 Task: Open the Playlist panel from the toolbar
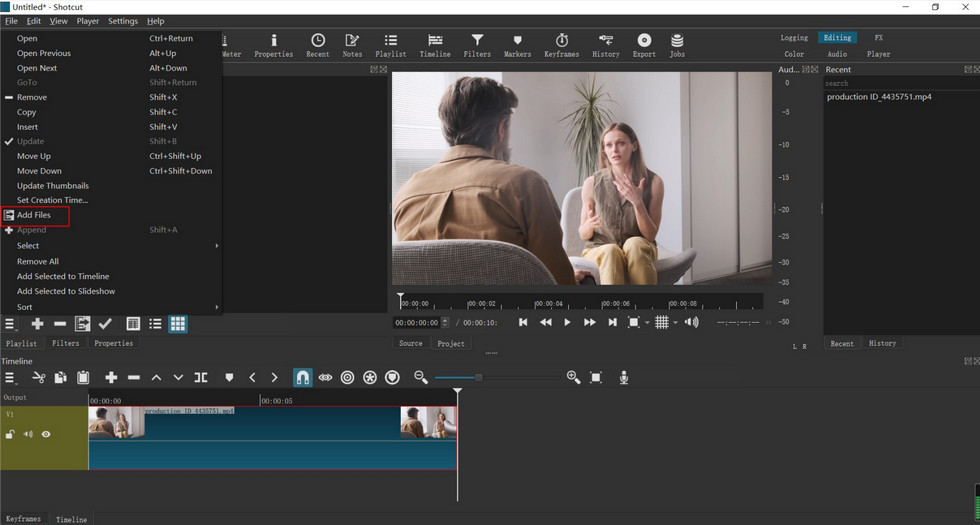391,46
